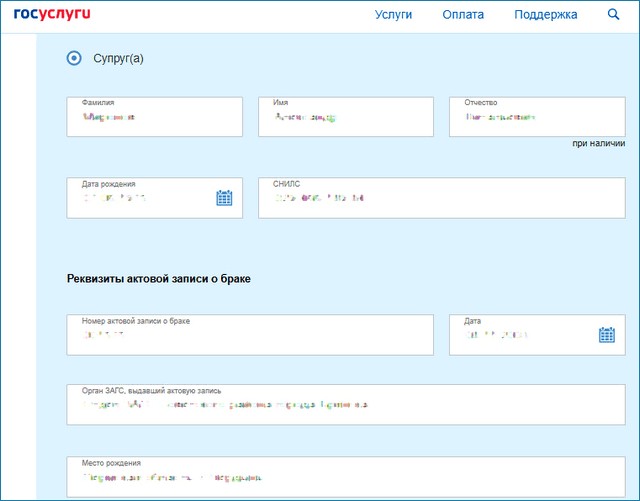Focus the Орган ЗАГС input field
The image size is (640, 501).
coord(346,405)
